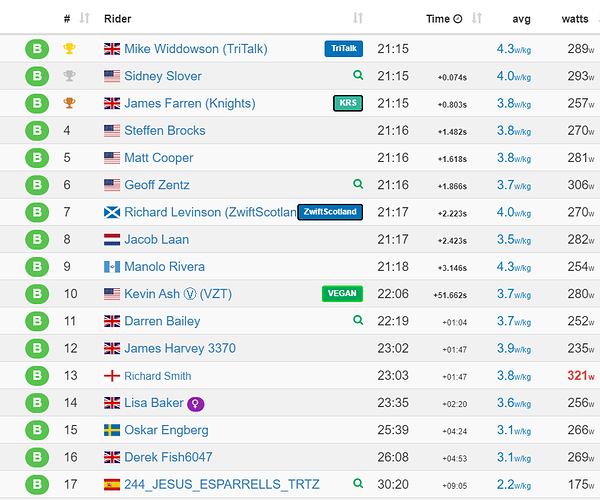Sort riders with the Rider column arrows

point(358,18)
